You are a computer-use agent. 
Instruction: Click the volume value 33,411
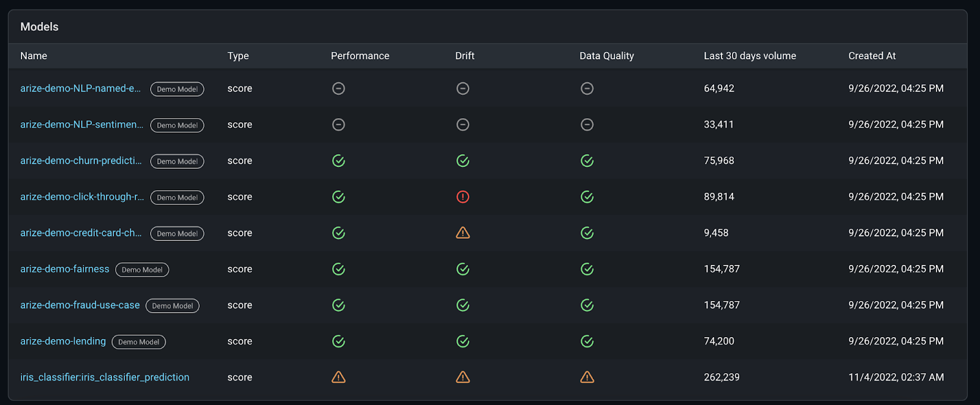(718, 124)
